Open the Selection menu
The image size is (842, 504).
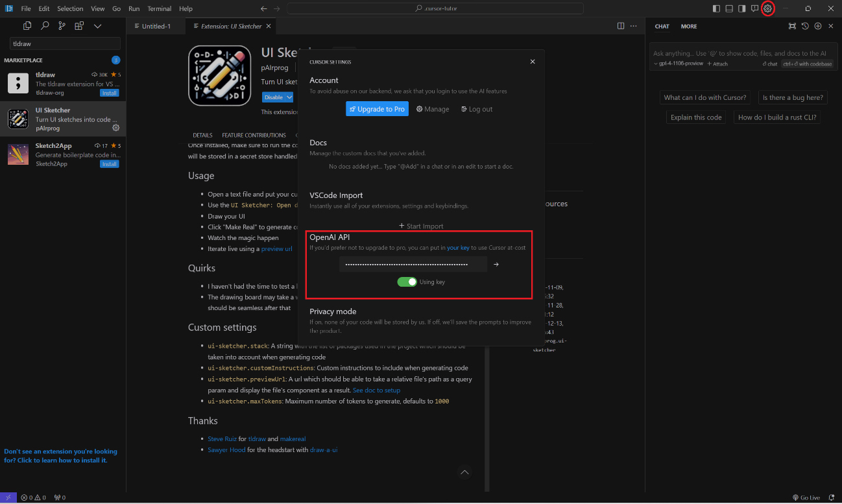[x=70, y=8]
